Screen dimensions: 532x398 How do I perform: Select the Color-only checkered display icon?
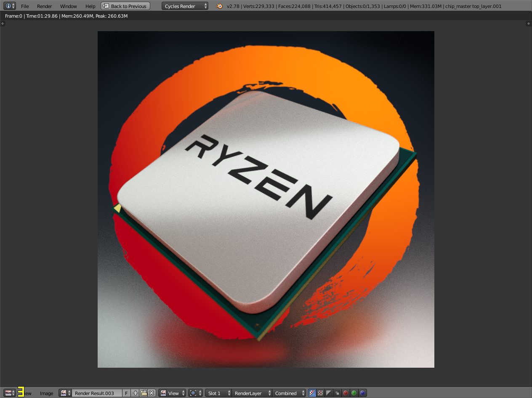click(x=320, y=393)
